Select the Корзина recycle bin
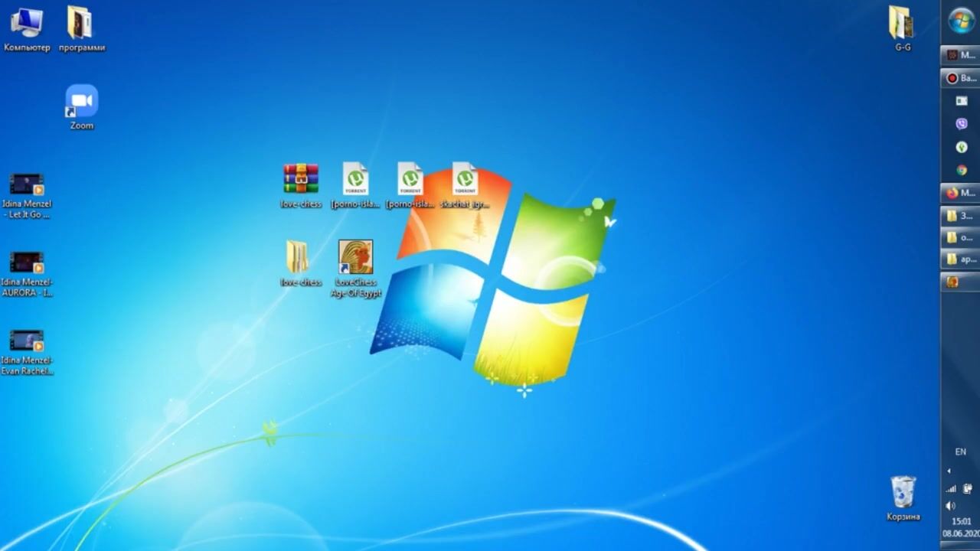Screen dimensions: 980x551 coord(903,492)
